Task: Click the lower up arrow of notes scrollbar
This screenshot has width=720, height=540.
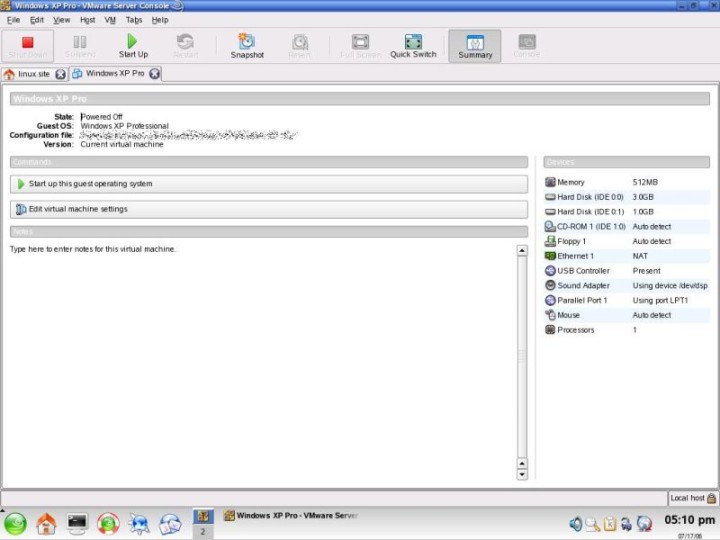Action: point(522,464)
